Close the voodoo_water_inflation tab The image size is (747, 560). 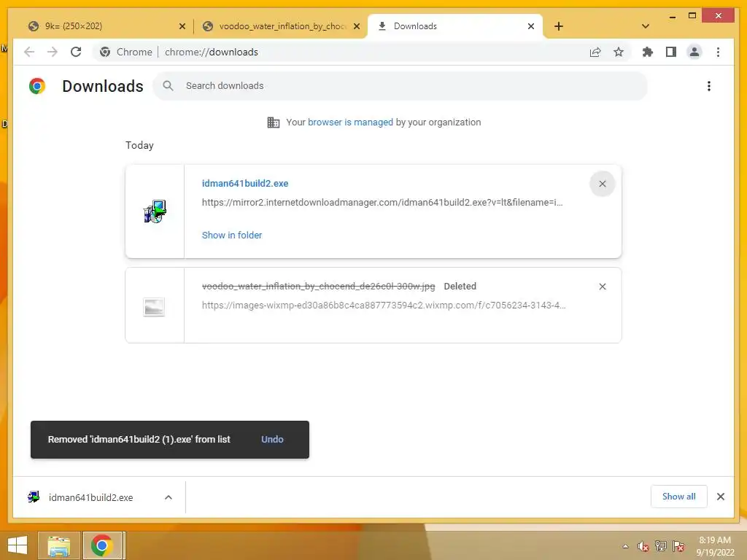click(356, 26)
